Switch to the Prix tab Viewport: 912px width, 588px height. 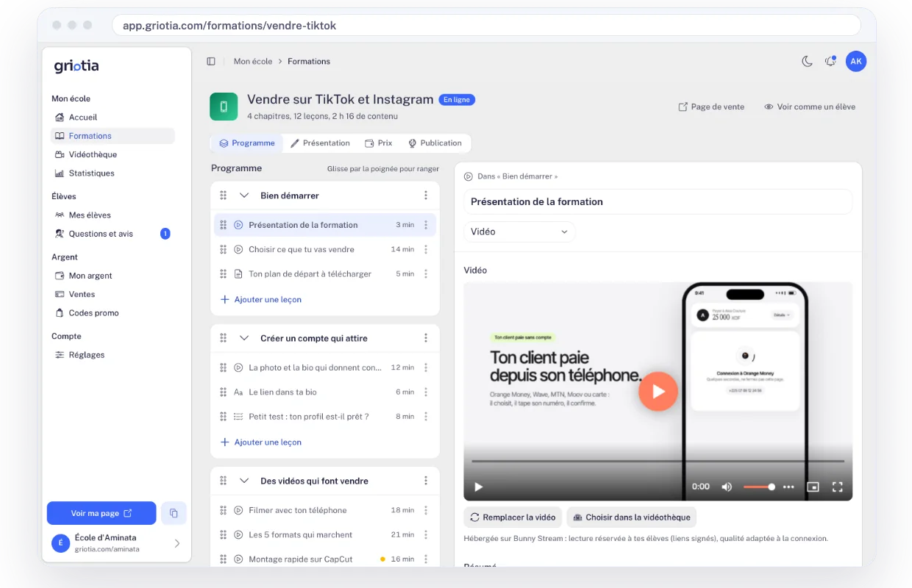point(379,143)
